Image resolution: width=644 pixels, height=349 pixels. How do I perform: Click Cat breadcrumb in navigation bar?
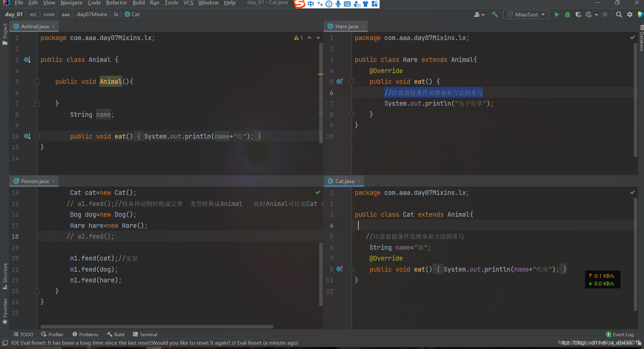coord(132,14)
